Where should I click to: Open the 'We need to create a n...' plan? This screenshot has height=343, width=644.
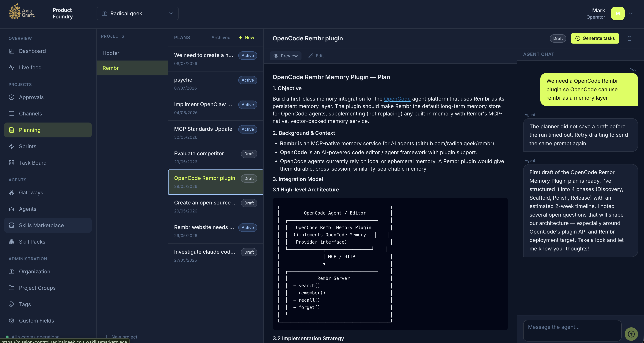click(216, 59)
